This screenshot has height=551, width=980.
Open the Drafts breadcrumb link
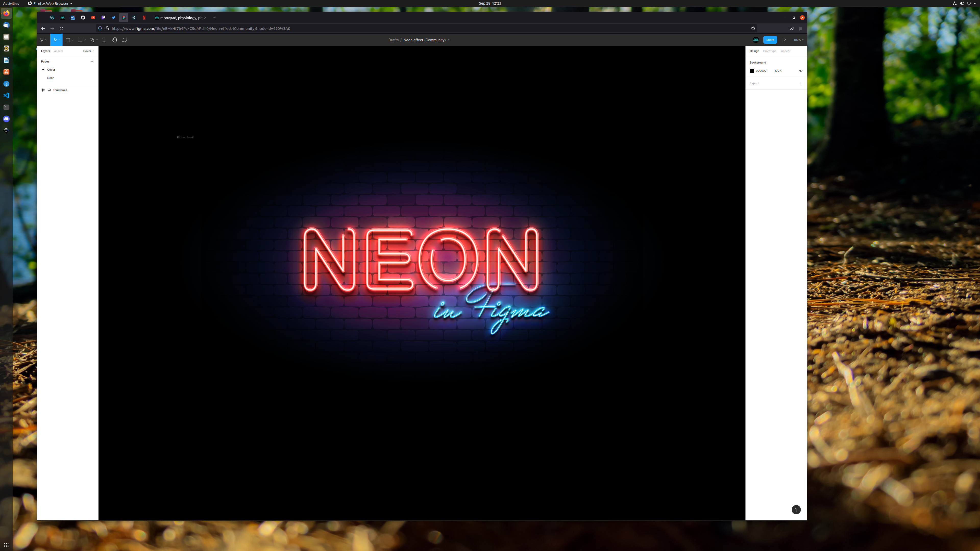(x=393, y=40)
